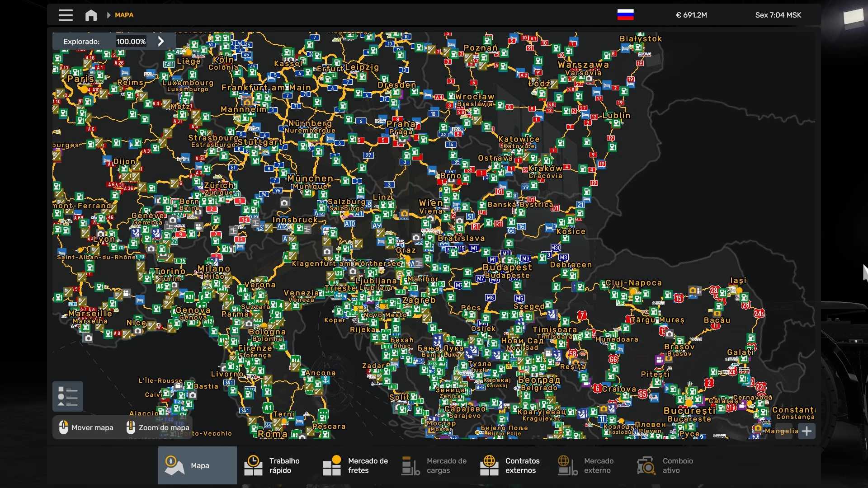The height and width of the screenshot is (488, 868).
Task: Click the Russian flag icon
Action: point(625,15)
